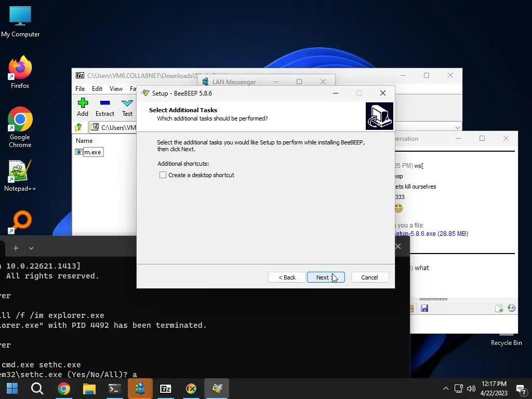Screen dimensions: 532x399
Task: Click the 7-Zip address path field
Action: pos(113,127)
